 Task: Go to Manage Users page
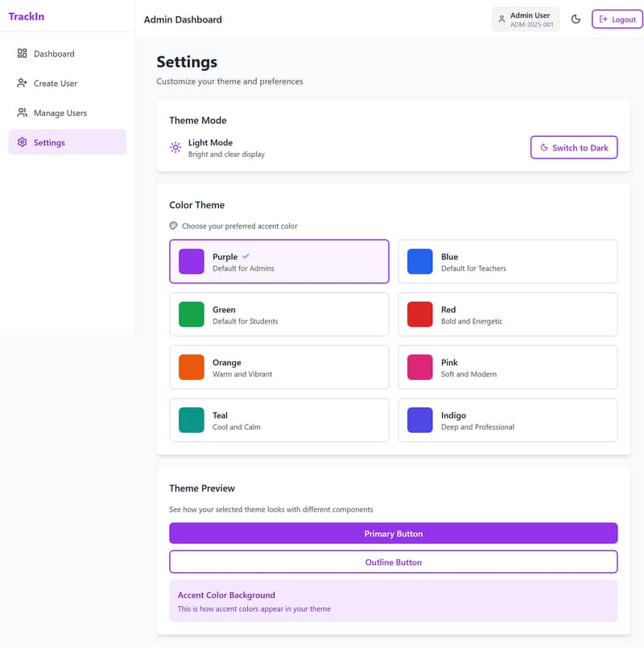click(60, 113)
